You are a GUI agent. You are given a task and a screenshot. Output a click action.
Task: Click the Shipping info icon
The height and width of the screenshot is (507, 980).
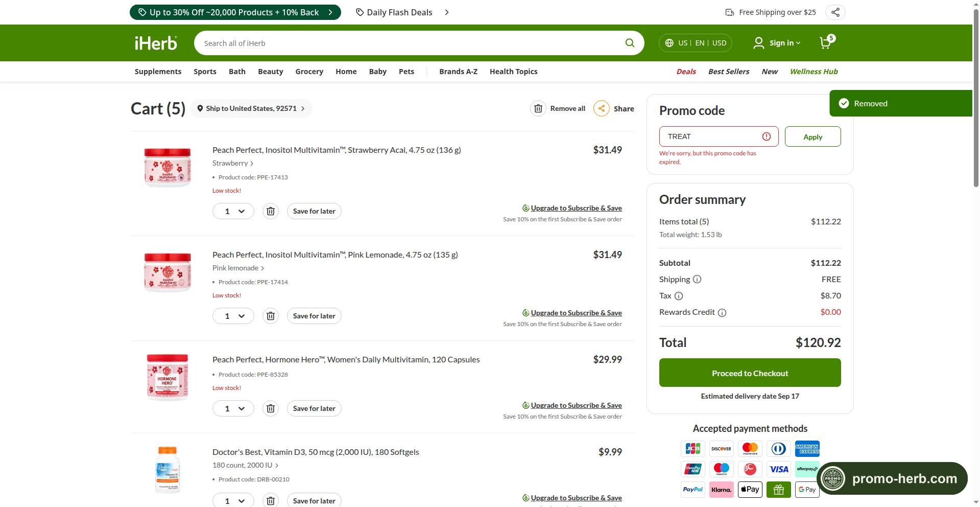[697, 279]
